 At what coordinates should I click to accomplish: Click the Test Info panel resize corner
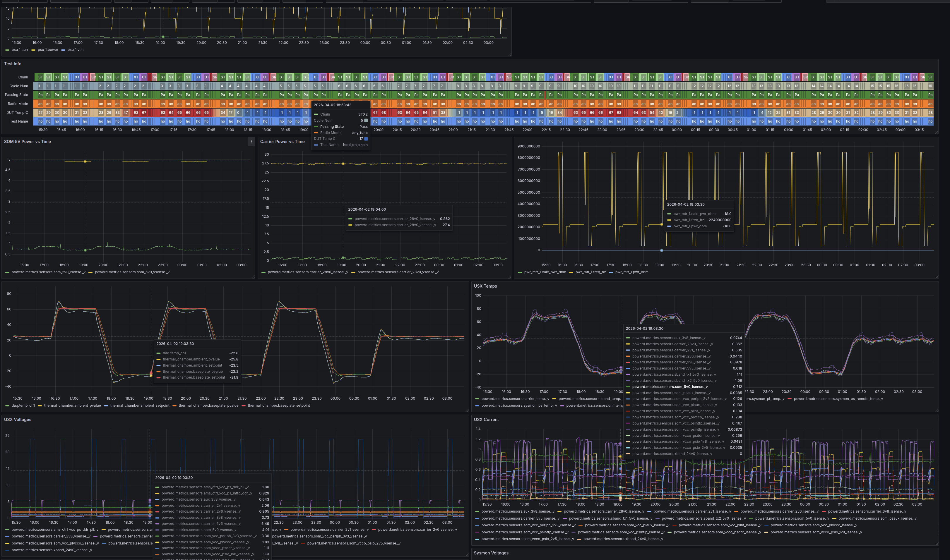pos(937,133)
